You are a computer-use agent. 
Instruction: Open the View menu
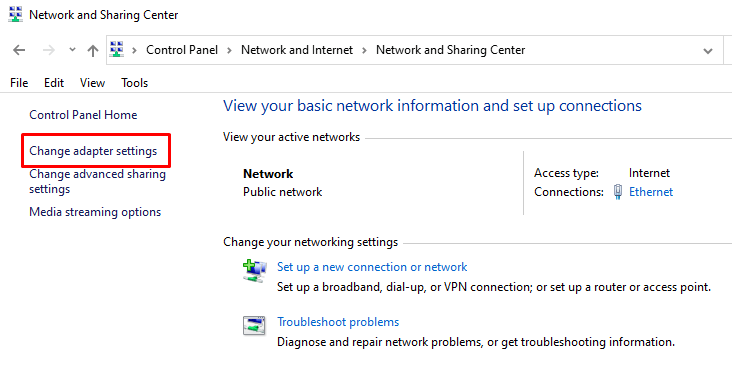point(92,83)
